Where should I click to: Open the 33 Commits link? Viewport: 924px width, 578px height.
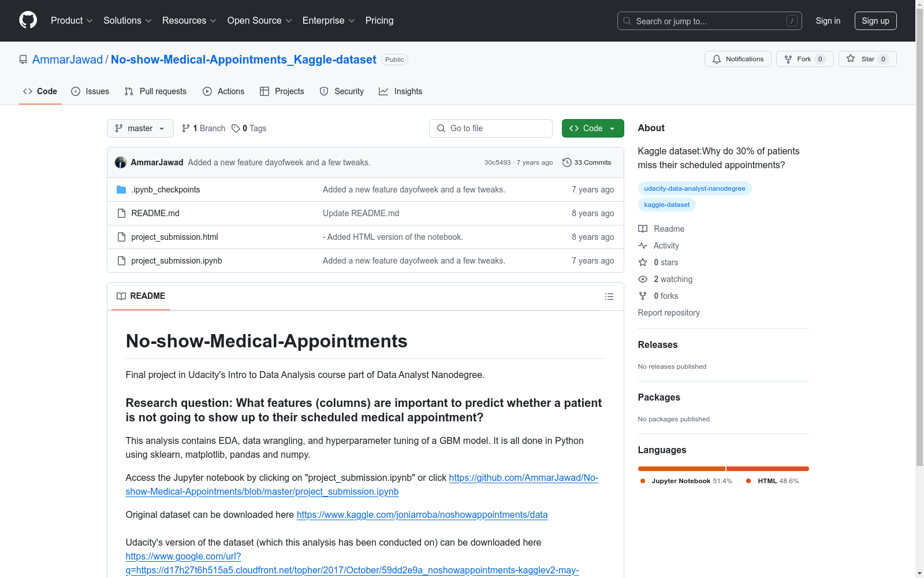coord(587,162)
